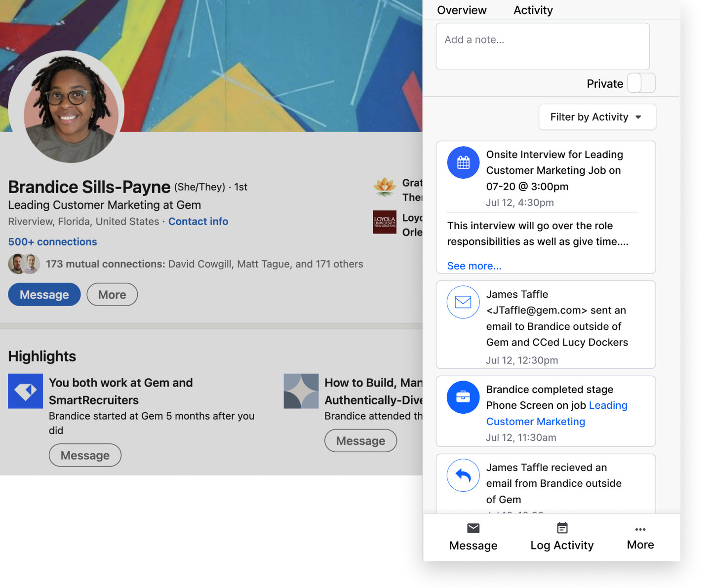Click into the Add a note field
The width and height of the screenshot is (711, 588).
coord(543,46)
